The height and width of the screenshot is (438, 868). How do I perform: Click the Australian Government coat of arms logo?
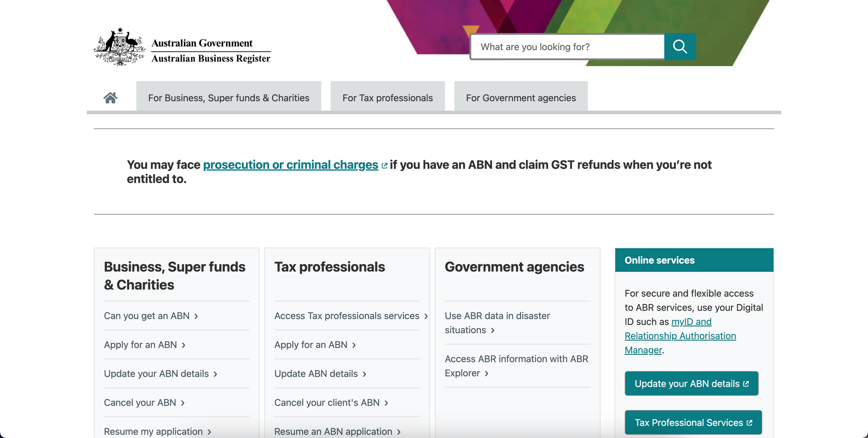click(120, 47)
